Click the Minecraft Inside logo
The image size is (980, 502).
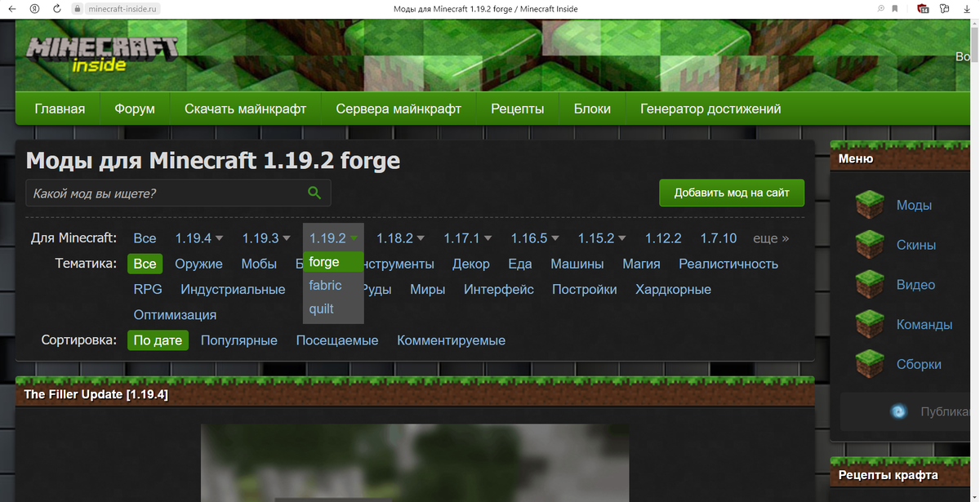click(103, 52)
